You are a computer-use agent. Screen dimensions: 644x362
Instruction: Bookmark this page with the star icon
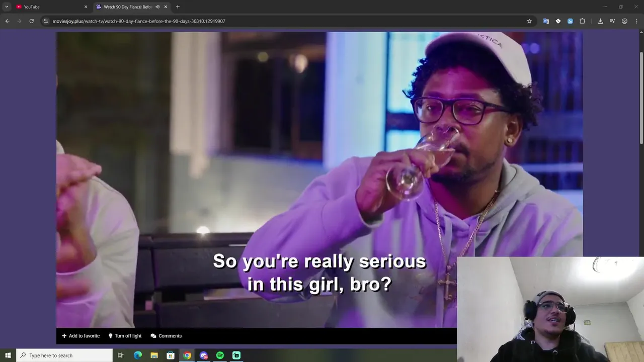(529, 21)
